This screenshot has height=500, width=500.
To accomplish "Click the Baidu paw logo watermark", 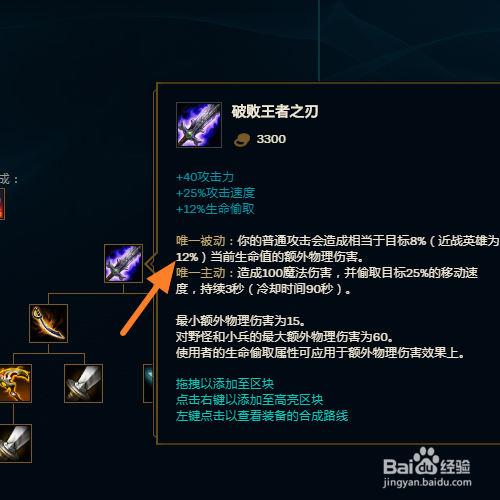I will pyautogui.click(x=425, y=461).
